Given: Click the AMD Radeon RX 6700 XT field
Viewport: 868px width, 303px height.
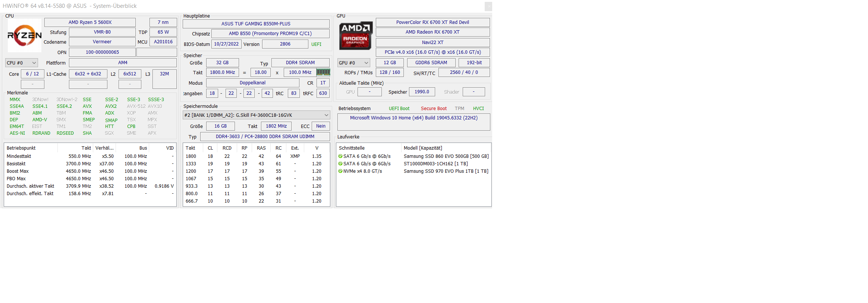Looking at the screenshot, I should 433,32.
